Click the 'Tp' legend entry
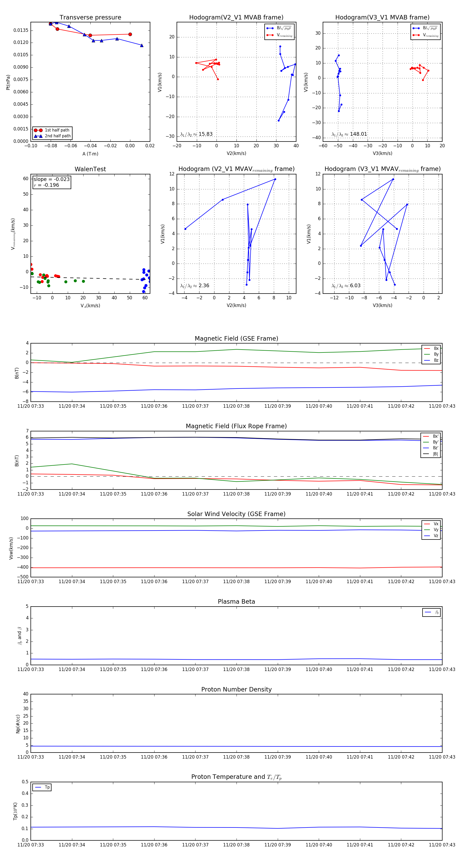Screen dimensions: 473x868 42,787
